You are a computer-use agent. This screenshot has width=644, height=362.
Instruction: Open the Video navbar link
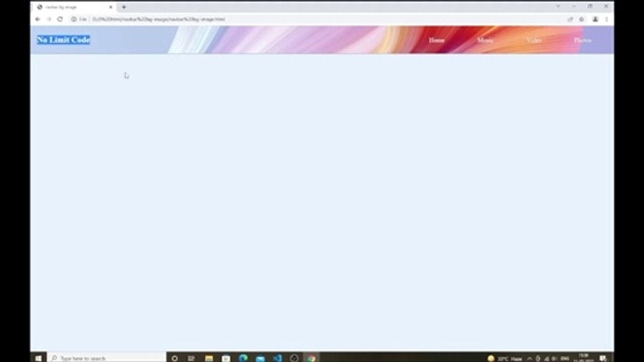(534, 40)
